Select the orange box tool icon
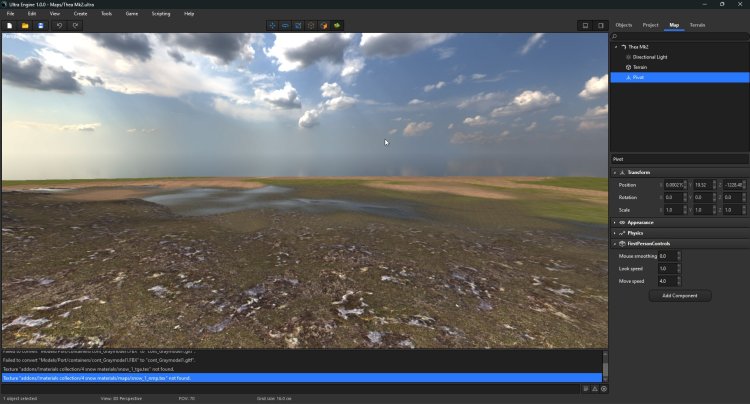Viewport: 750px width, 404px height. pyautogui.click(x=324, y=25)
